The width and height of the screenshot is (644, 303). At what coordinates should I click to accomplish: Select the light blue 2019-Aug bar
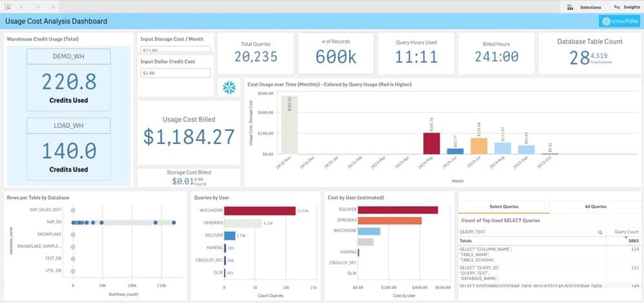[502, 149]
